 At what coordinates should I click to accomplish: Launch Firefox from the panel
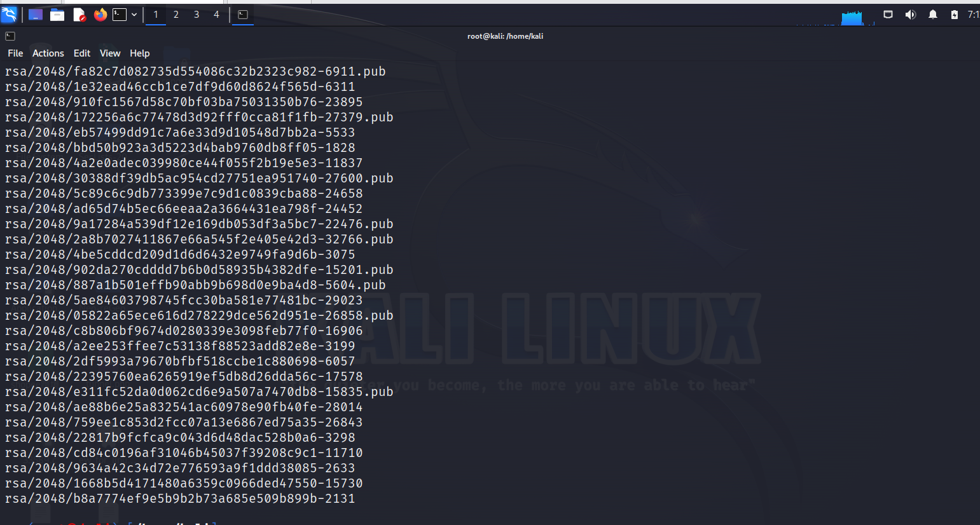[100, 15]
